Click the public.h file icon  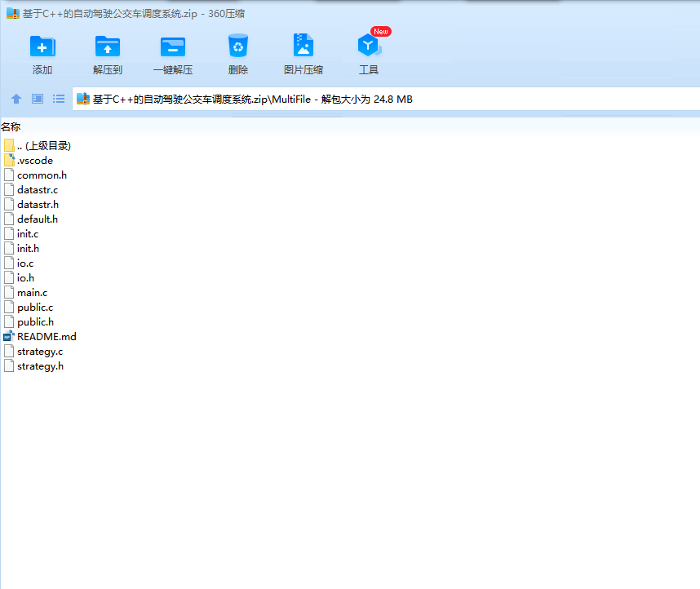coord(9,322)
